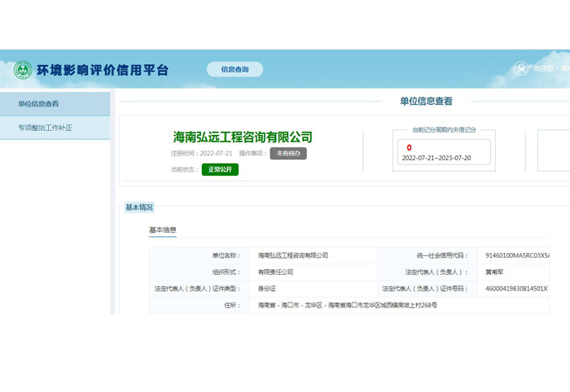The image size is (570, 392).
Task: Click the company name heading 海南弘远工程咨询有限公司
Action: click(243, 137)
